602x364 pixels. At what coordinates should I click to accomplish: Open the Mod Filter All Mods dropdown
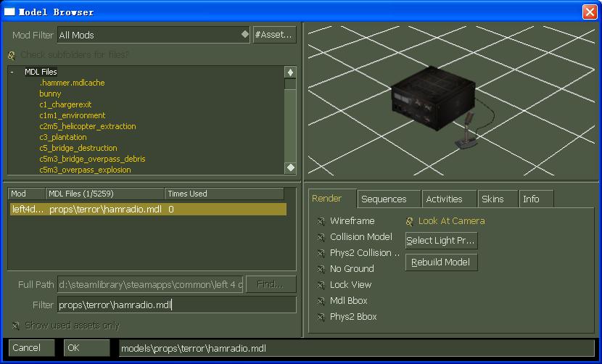tap(153, 35)
